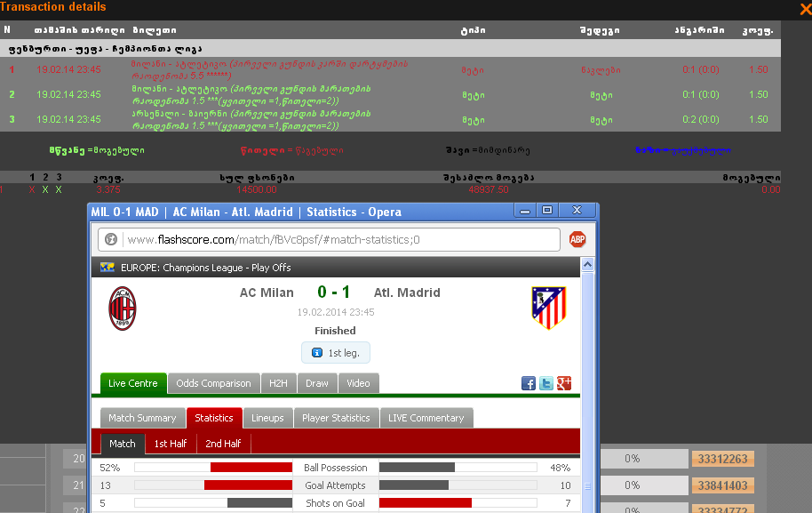This screenshot has width=812, height=513.
Task: Click the info icon beside 1st leg
Action: (317, 353)
